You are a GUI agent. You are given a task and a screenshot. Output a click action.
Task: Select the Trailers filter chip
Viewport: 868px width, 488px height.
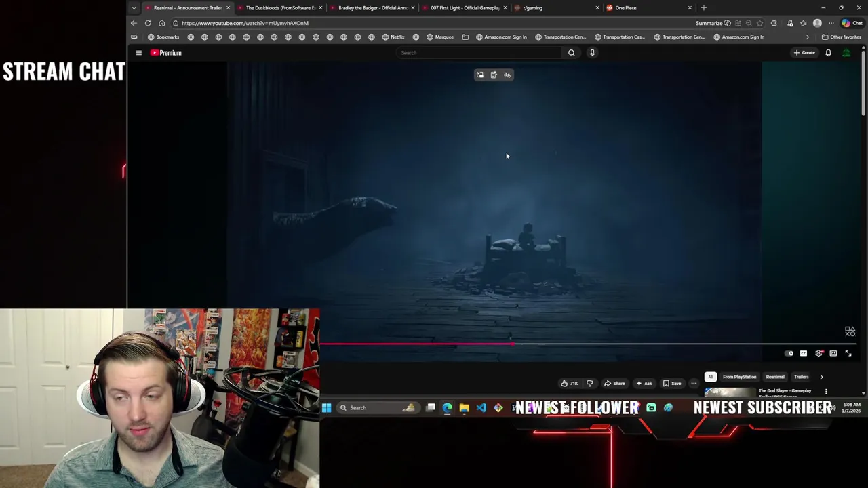(801, 377)
